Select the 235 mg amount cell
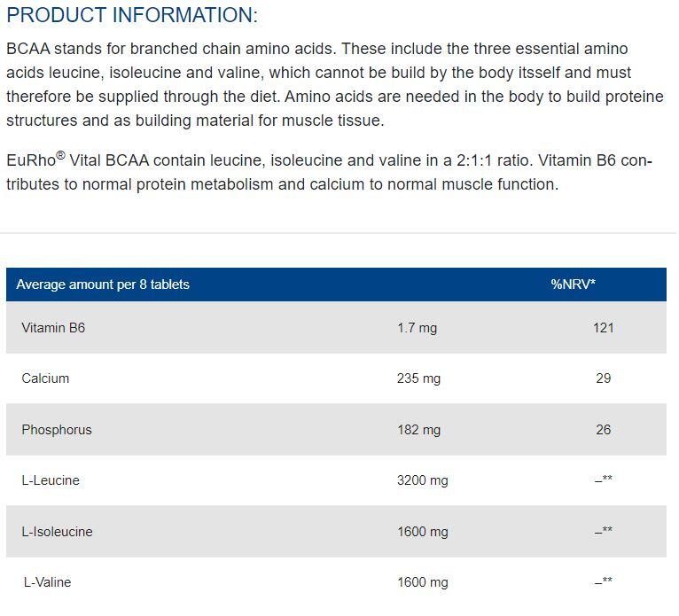This screenshot has width=679, height=616. (418, 378)
